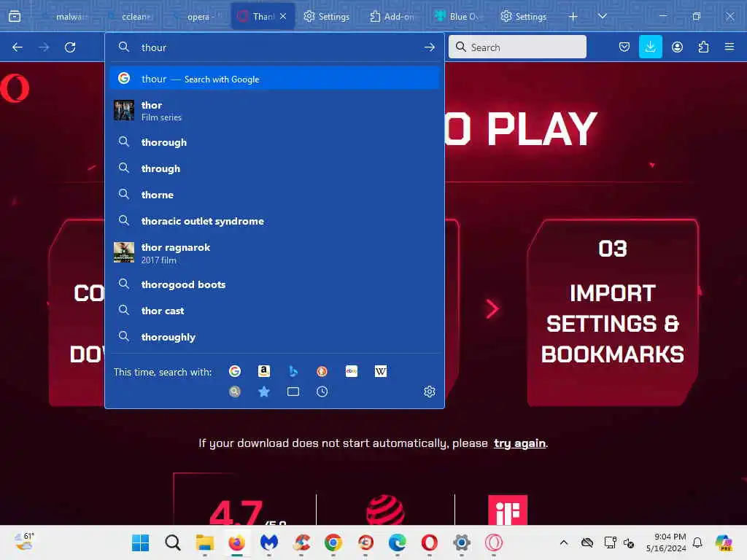Open the application hamburger menu
The image size is (747, 560).
[729, 47]
